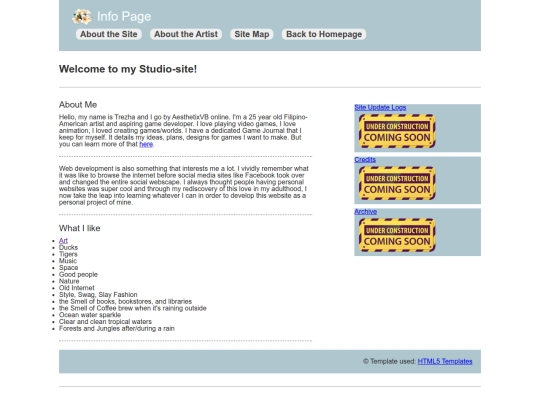Viewport: 540px width, 405px height.
Task: Click the Coming Soon banner under Site Update Logs
Action: [397, 131]
